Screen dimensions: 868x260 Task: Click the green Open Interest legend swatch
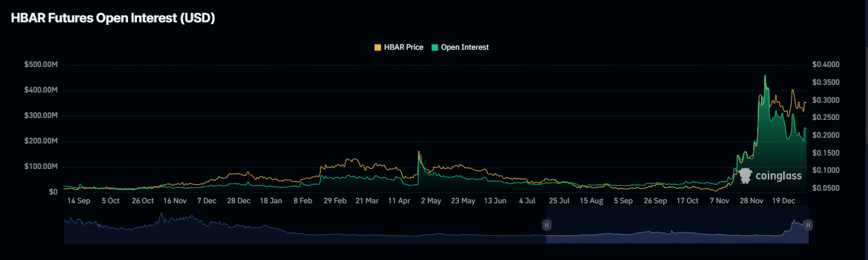coord(435,47)
